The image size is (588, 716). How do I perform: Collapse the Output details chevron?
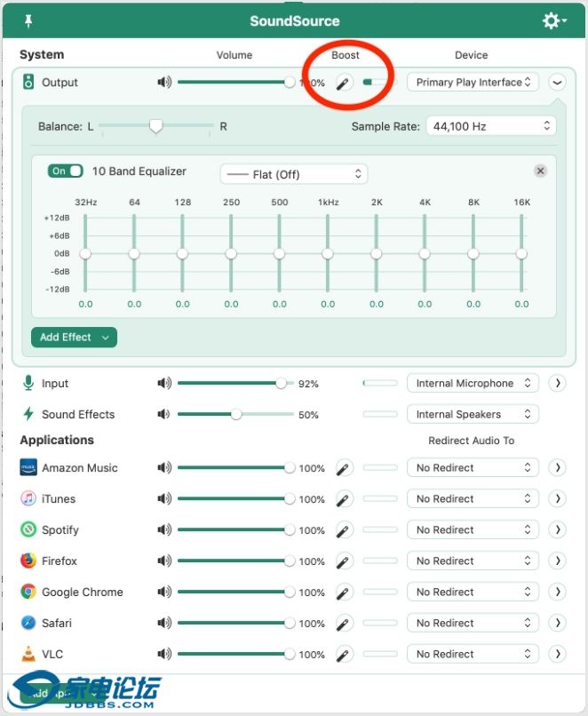pyautogui.click(x=557, y=83)
